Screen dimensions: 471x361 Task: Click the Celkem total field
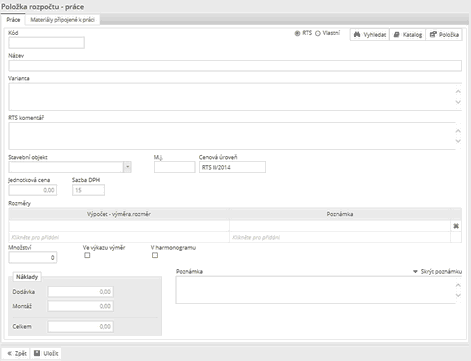point(80,327)
